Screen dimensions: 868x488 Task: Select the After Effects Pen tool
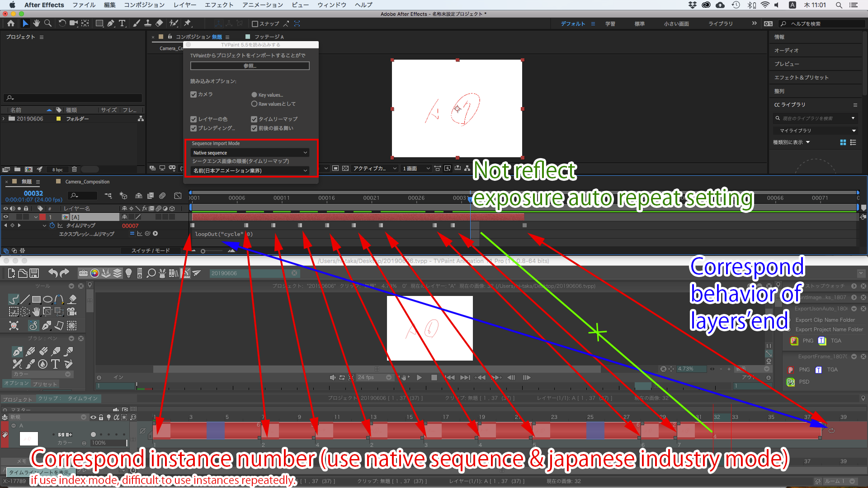111,23
